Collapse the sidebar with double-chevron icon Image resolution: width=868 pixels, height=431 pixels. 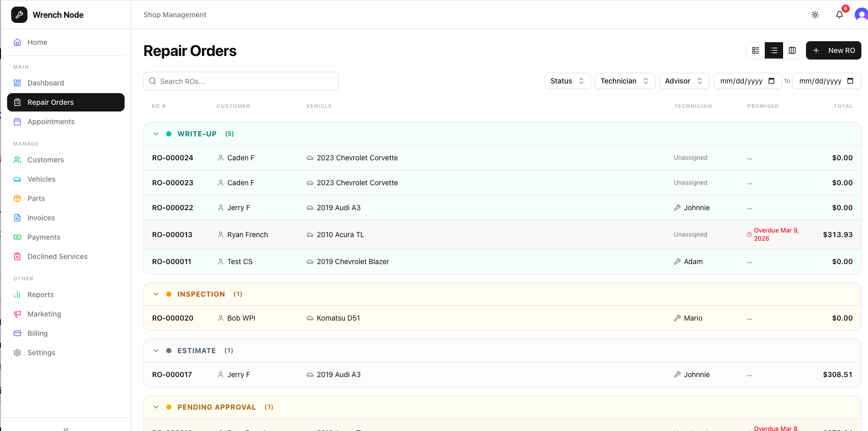66,428
